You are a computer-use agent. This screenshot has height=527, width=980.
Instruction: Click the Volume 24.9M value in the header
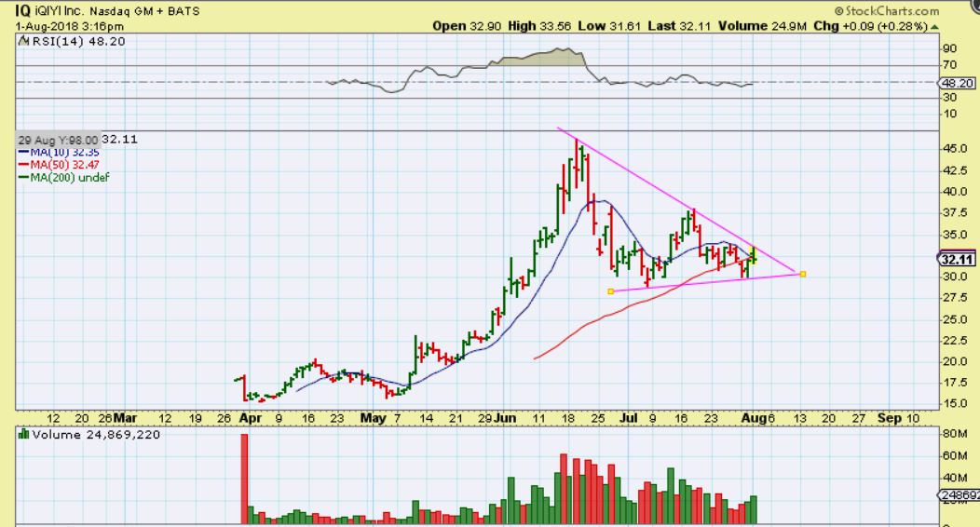[x=765, y=26]
